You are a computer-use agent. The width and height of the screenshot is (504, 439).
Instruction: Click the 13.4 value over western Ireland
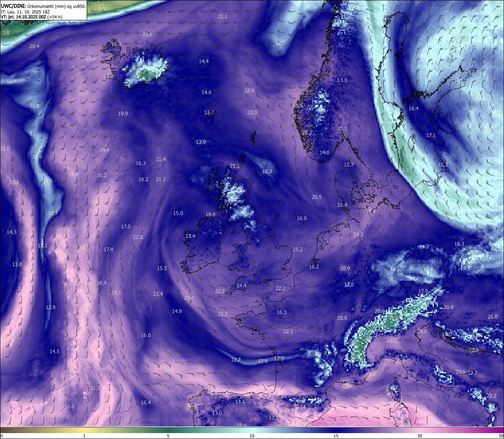pyautogui.click(x=190, y=236)
